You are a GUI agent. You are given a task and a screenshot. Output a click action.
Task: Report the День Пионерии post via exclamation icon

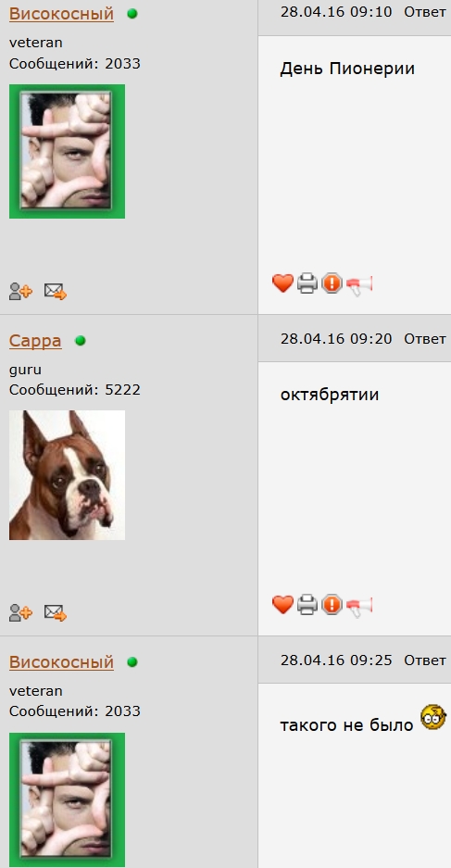332,284
